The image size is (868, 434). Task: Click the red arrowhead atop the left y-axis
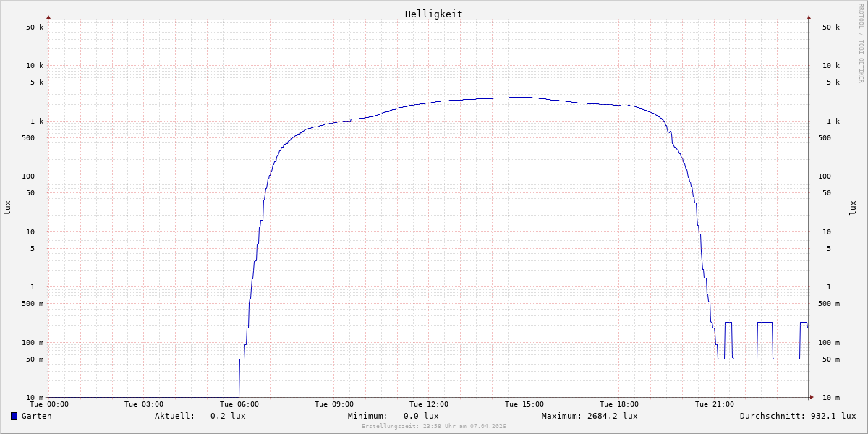coord(48,17)
